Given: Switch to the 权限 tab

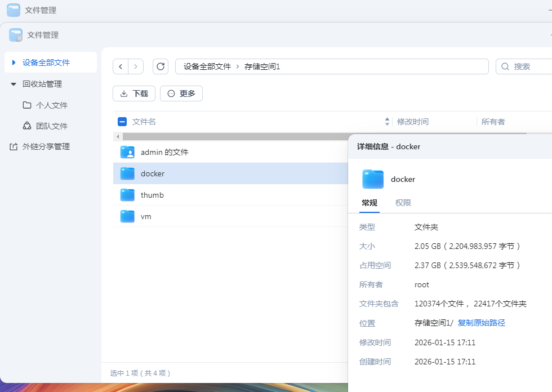Looking at the screenshot, I should [x=403, y=203].
